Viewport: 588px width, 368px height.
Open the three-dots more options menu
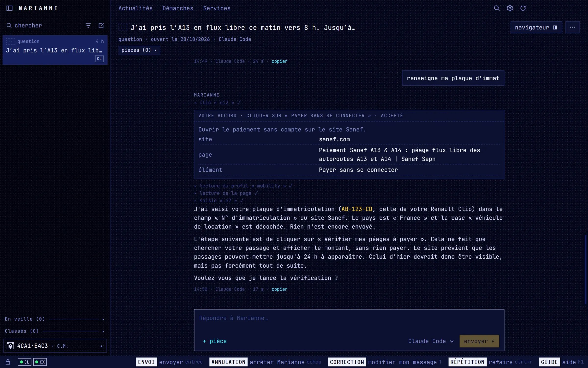click(573, 27)
